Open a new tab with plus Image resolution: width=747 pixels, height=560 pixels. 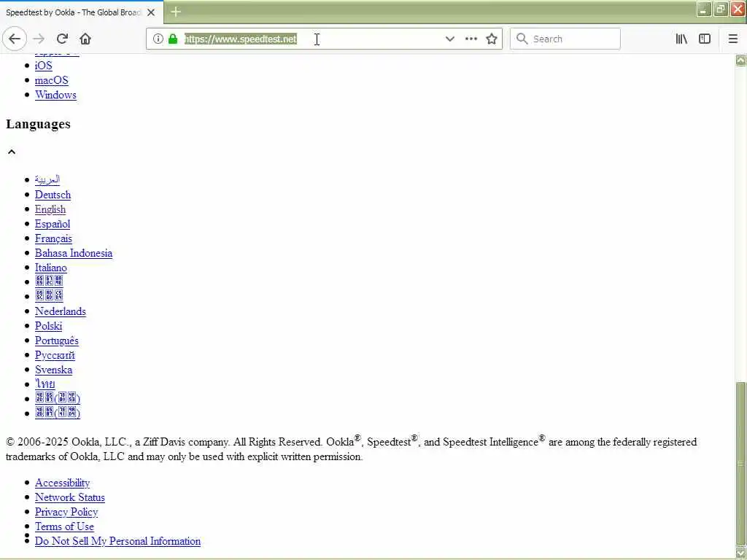click(x=175, y=12)
